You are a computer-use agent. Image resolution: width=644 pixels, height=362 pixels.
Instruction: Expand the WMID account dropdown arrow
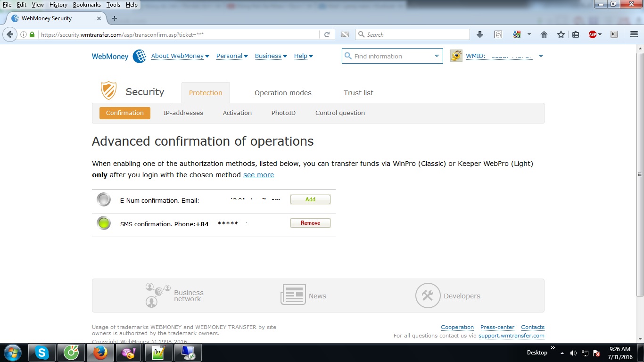pyautogui.click(x=541, y=56)
